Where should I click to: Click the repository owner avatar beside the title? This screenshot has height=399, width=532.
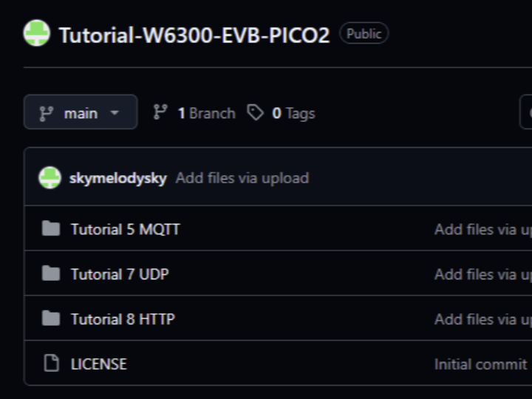click(37, 33)
